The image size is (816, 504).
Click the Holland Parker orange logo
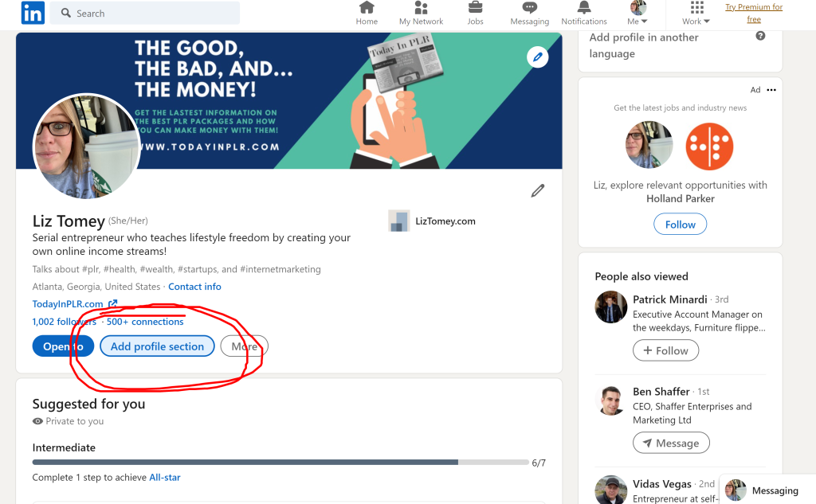point(709,147)
